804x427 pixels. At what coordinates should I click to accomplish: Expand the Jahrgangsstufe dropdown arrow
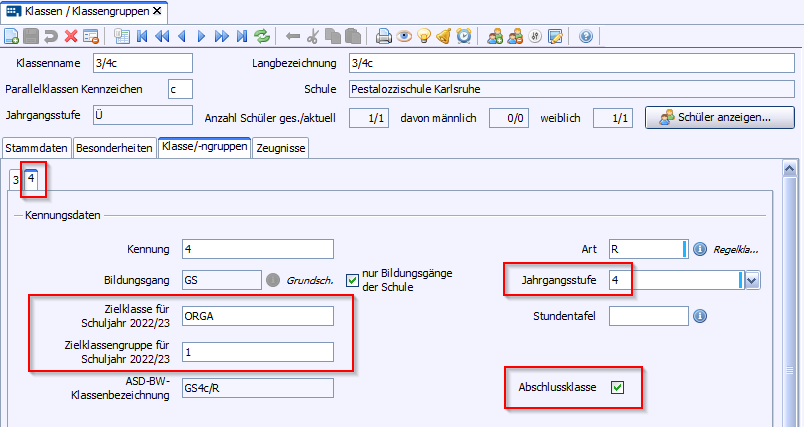(752, 282)
